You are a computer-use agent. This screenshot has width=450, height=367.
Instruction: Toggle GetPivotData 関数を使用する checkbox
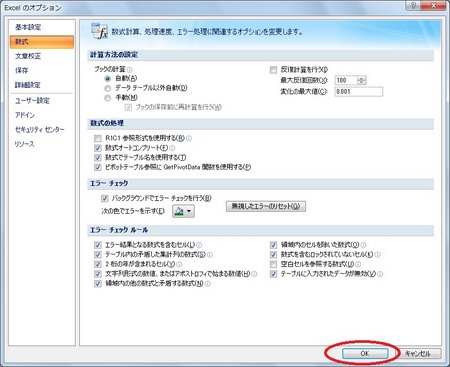pos(98,167)
